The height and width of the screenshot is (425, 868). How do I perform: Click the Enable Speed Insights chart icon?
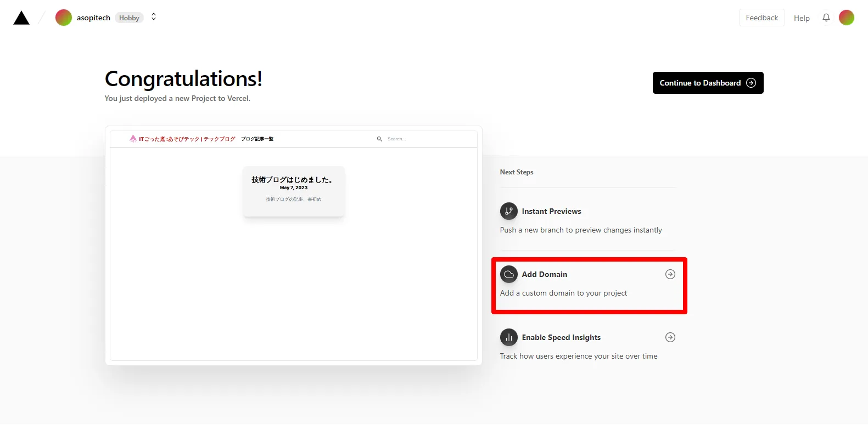click(509, 337)
